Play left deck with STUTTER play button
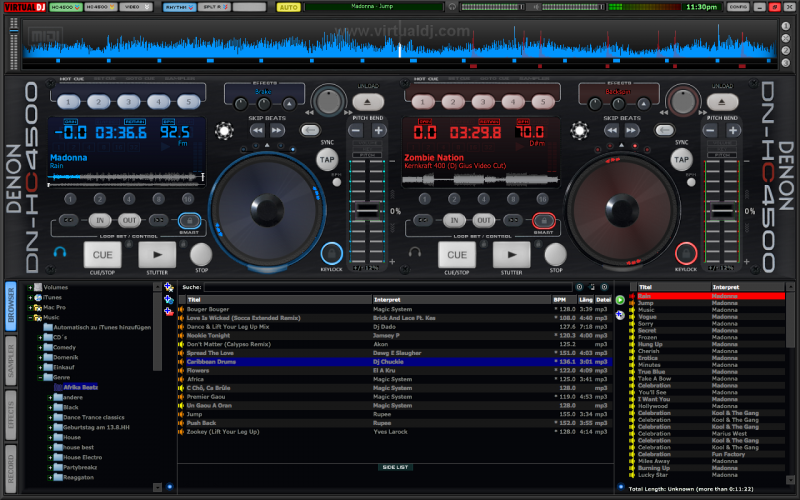Image resolution: width=800 pixels, height=500 pixels. point(157,255)
